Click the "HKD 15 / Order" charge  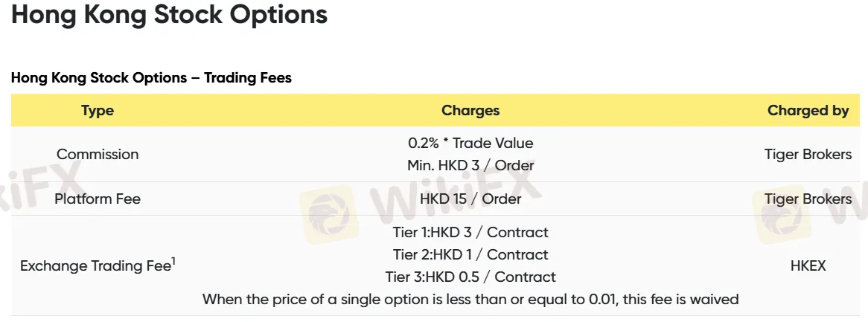(x=470, y=199)
